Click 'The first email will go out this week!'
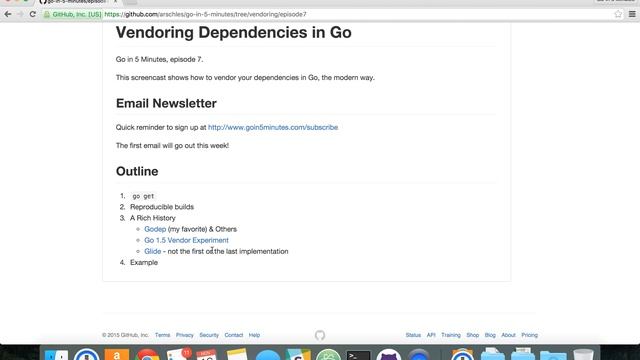640x360 pixels. tap(172, 146)
